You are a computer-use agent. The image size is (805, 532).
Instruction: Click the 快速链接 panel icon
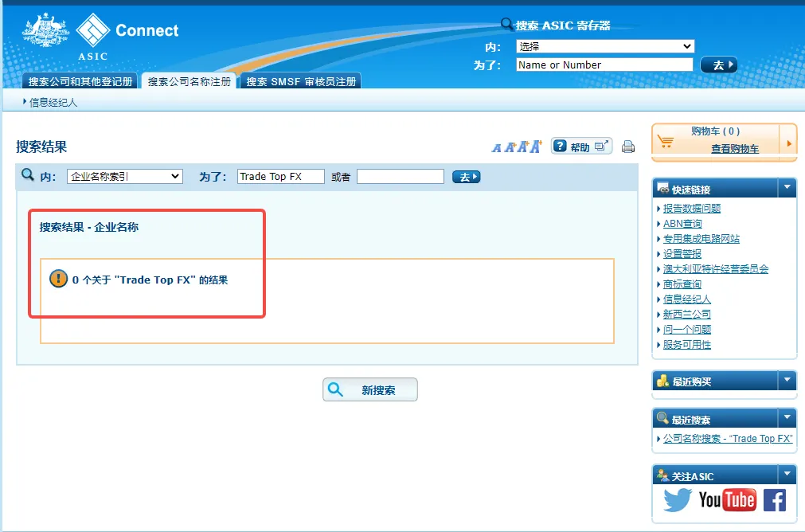click(x=662, y=188)
